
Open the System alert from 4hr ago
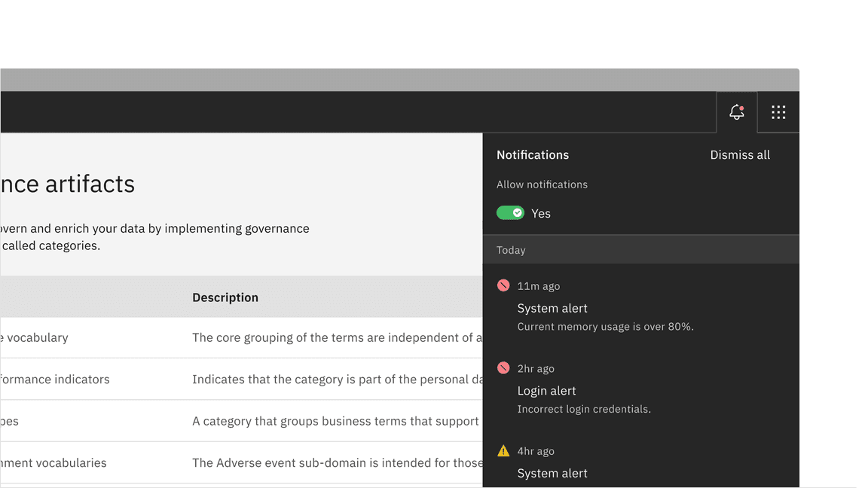[x=552, y=473]
